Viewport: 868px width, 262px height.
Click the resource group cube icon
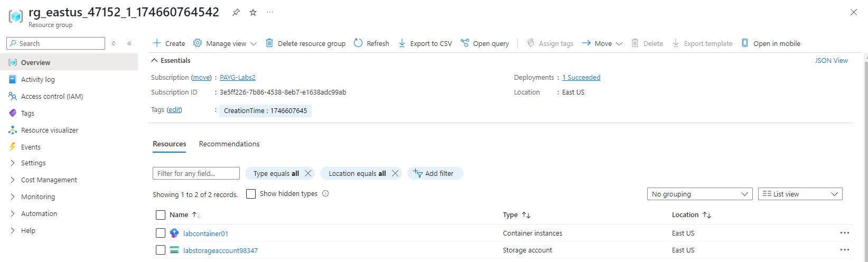(x=15, y=16)
